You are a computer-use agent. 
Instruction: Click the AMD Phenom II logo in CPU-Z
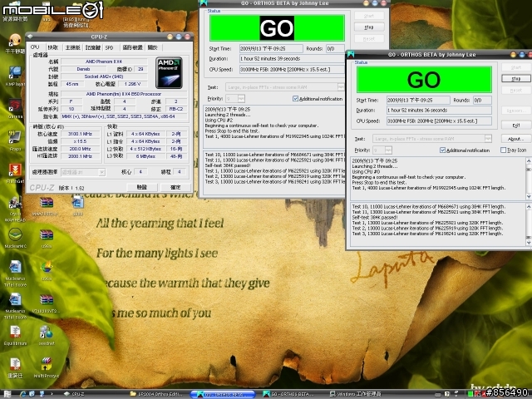click(169, 72)
